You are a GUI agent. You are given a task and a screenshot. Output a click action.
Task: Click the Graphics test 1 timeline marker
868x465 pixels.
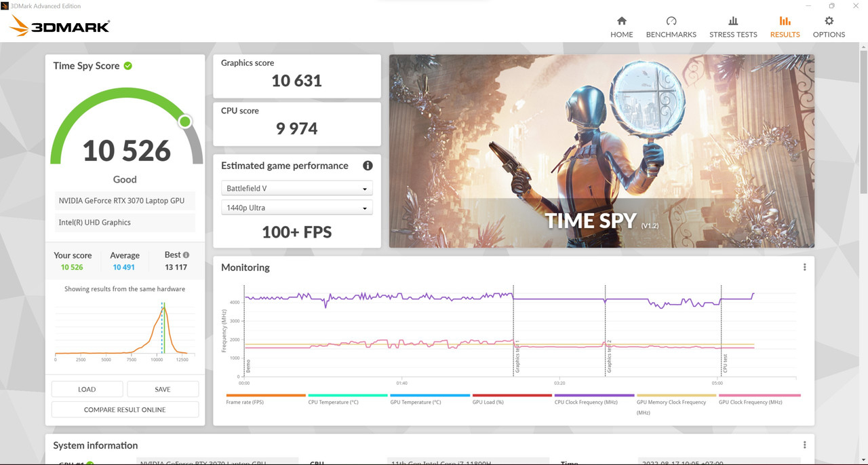(517, 356)
